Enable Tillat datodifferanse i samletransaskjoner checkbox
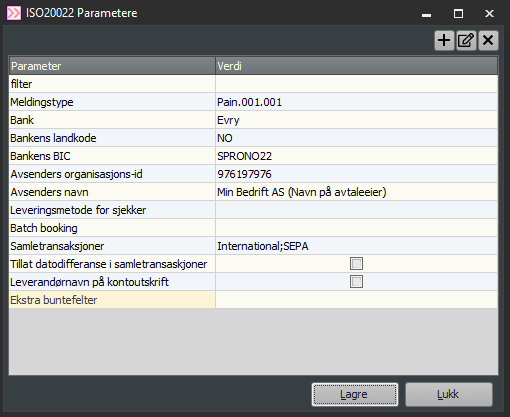 [x=356, y=264]
